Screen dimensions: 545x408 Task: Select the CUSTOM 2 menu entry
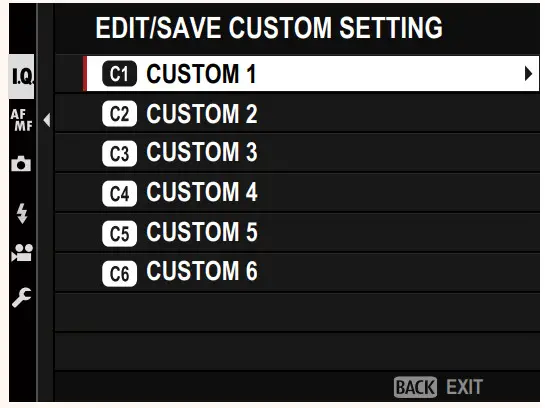tap(297, 114)
